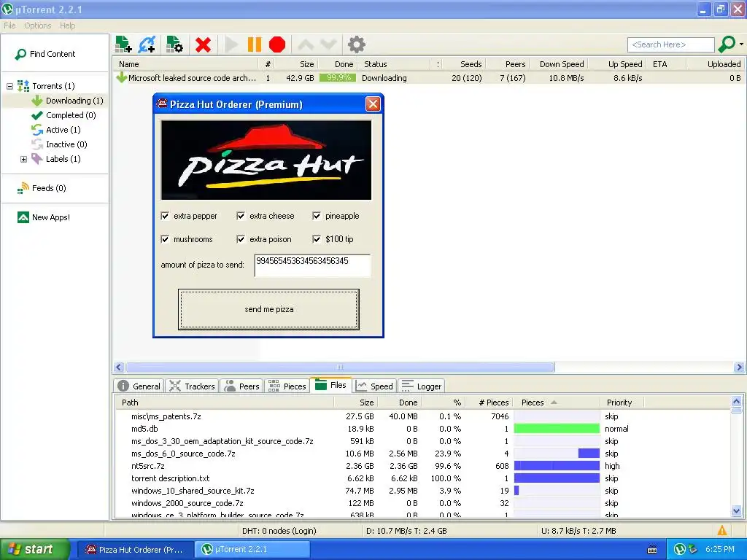Image resolution: width=747 pixels, height=560 pixels.
Task: Click the green search magnifier icon
Action: click(727, 44)
